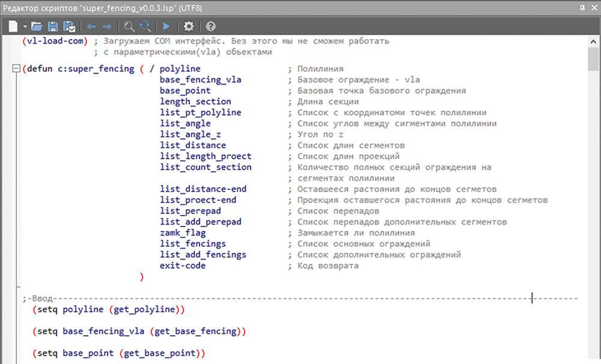Screen dimensions: 601x364
Task: Open the new file dropdown arrow
Action: click(x=25, y=26)
